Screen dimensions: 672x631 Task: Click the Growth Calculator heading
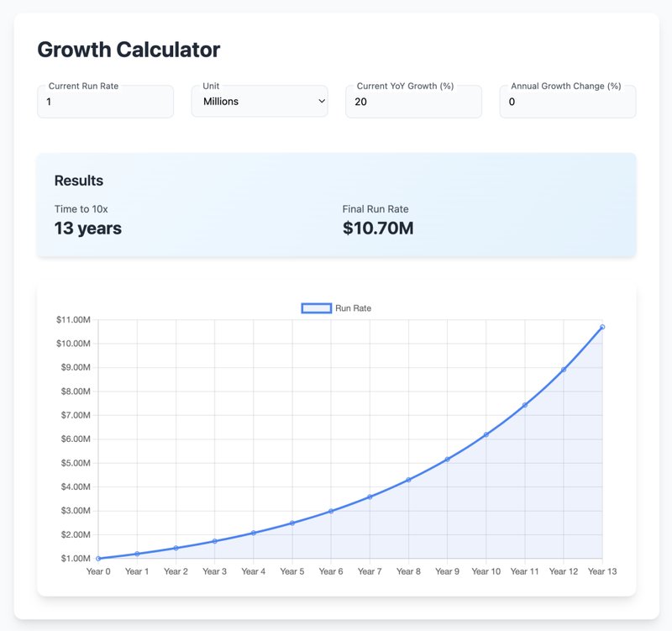(129, 50)
